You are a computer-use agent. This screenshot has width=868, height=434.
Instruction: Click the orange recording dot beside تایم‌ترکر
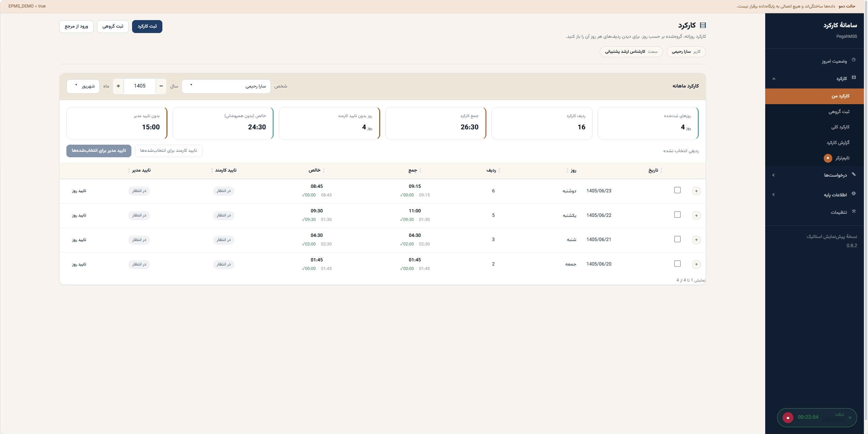pos(828,158)
